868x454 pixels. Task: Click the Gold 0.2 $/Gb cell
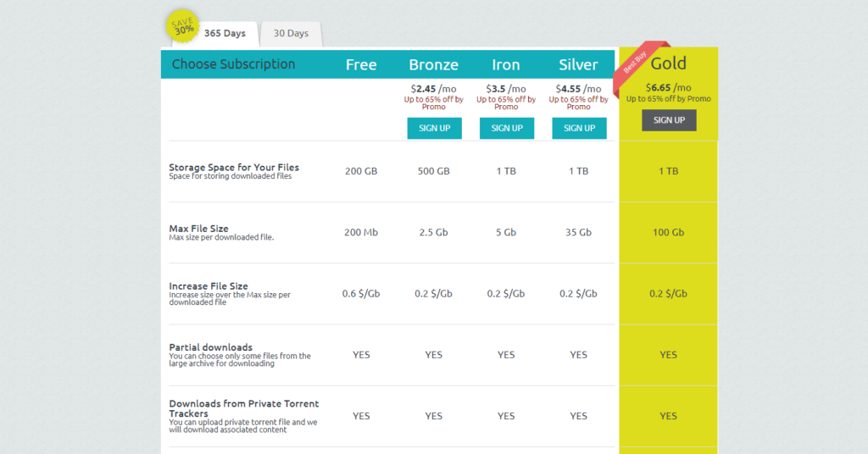(668, 294)
